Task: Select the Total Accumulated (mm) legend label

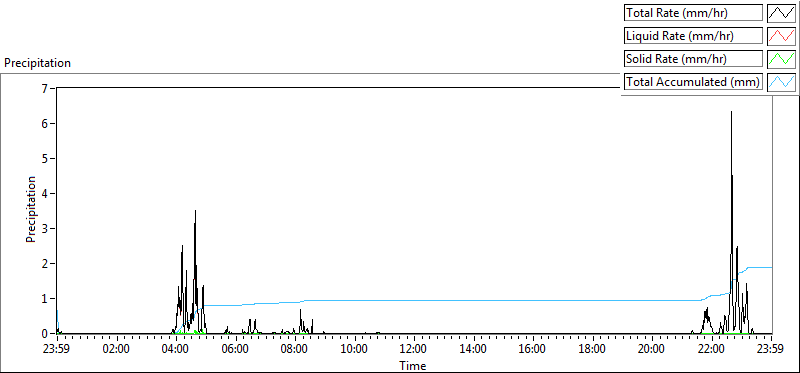Action: (693, 82)
